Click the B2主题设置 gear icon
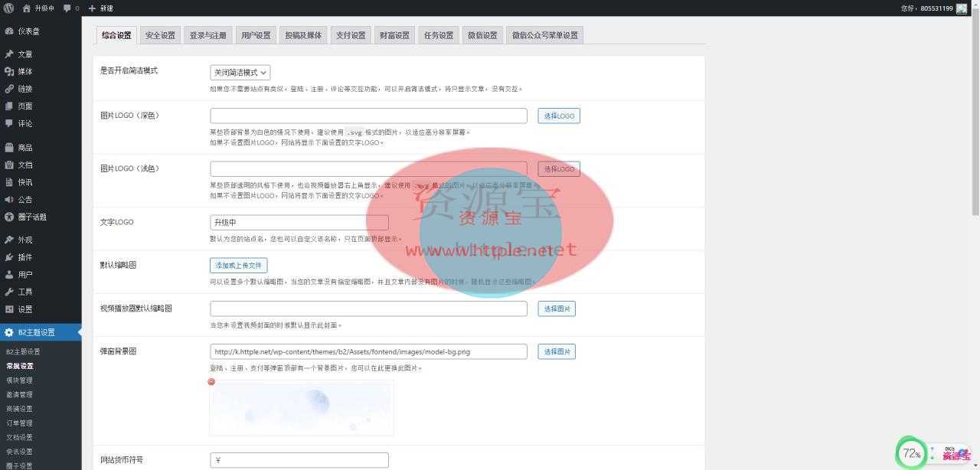 pos(8,332)
